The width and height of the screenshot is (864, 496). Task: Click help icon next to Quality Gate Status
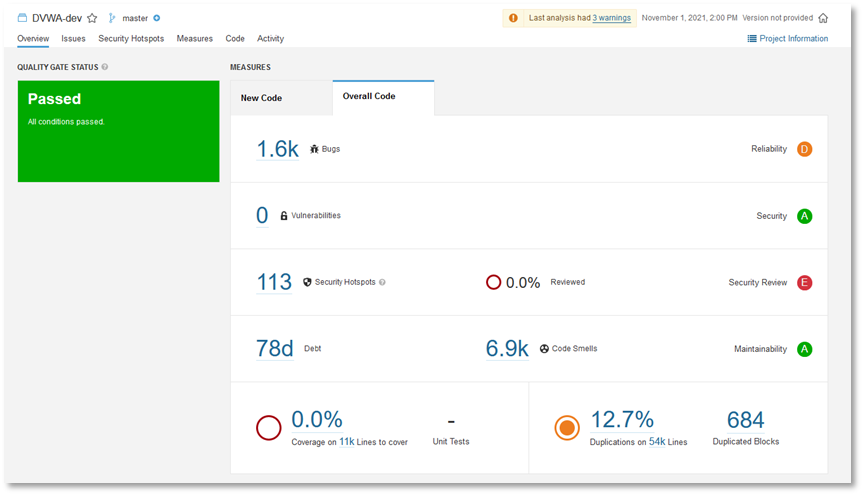pyautogui.click(x=105, y=67)
